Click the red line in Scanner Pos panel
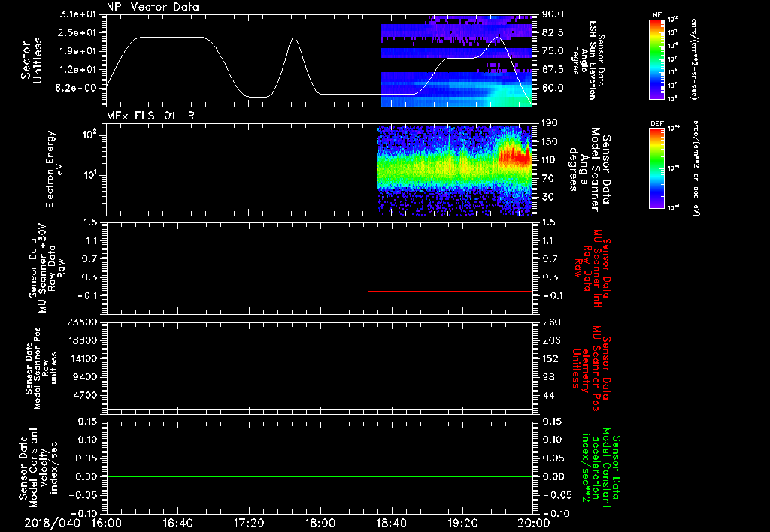 tap(450, 382)
